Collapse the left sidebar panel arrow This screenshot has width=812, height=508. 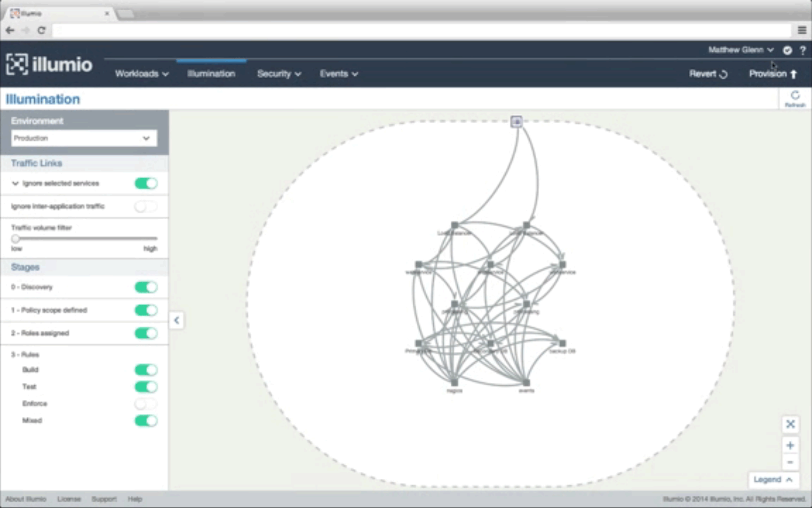tap(176, 320)
